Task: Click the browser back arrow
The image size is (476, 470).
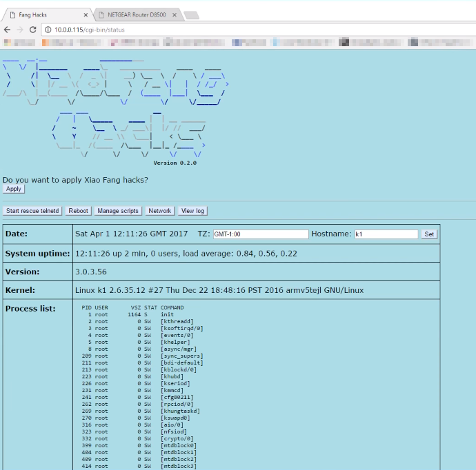Action: point(7,30)
